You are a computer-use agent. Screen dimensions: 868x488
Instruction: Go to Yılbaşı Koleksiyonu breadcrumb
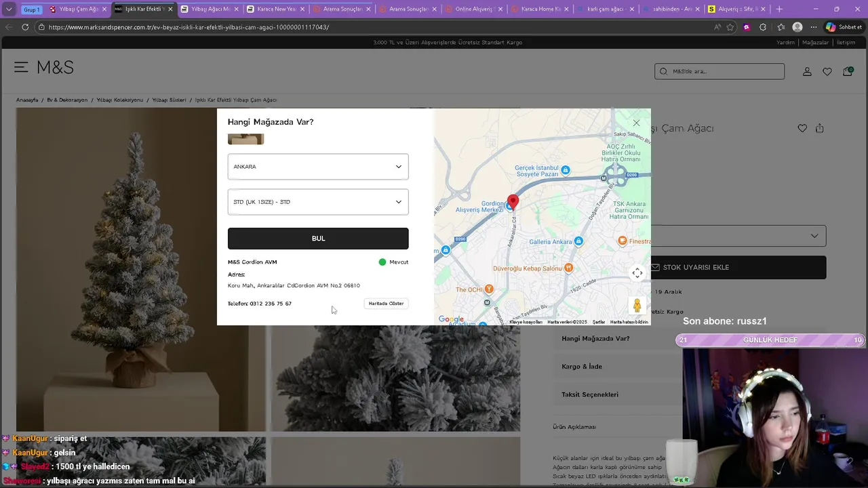tap(120, 100)
